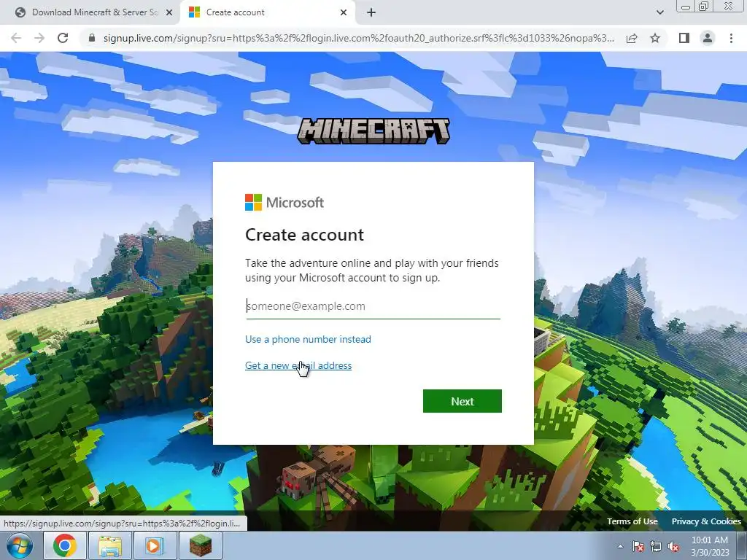This screenshot has height=560, width=747.
Task: Reload the page with the refresh icon
Action: coord(63,38)
